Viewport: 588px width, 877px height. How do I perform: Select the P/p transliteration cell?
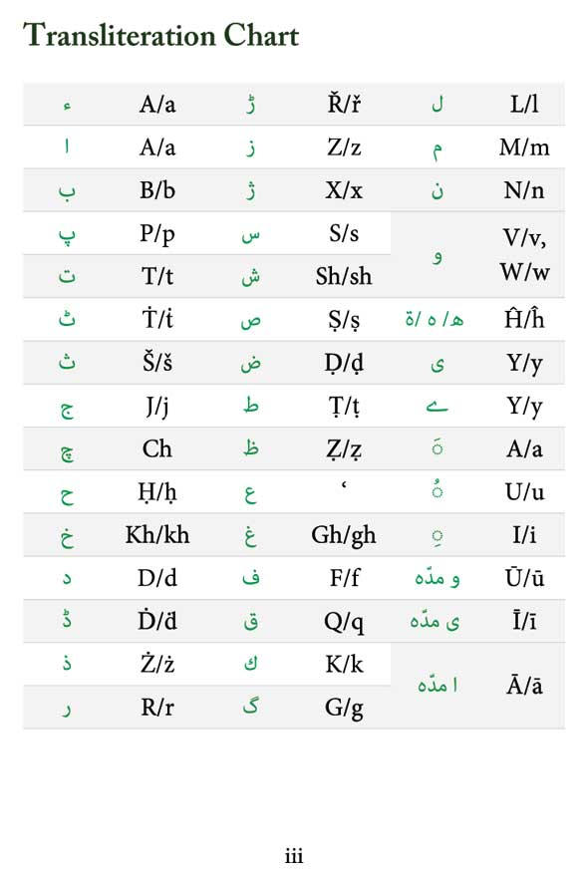click(157, 234)
